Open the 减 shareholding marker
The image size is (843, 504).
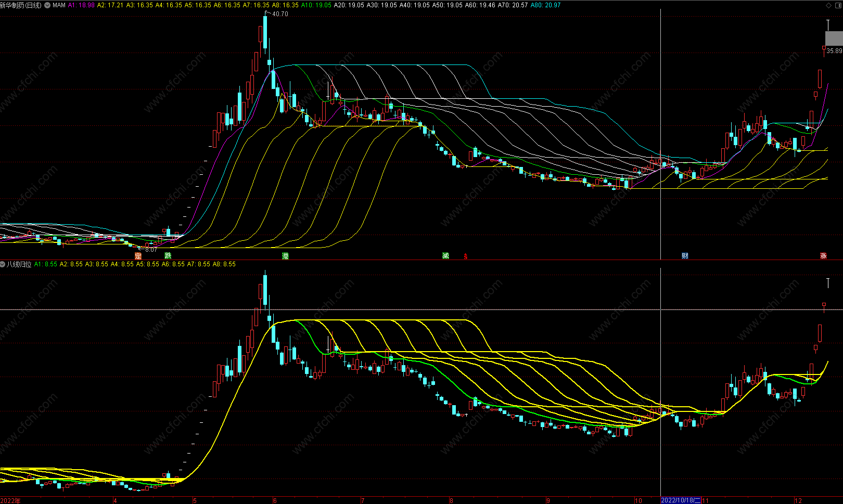point(445,256)
